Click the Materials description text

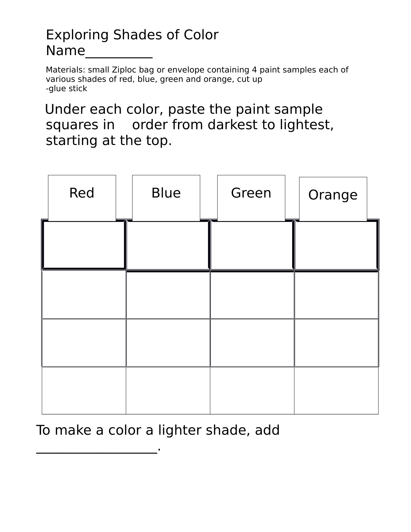pyautogui.click(x=197, y=74)
